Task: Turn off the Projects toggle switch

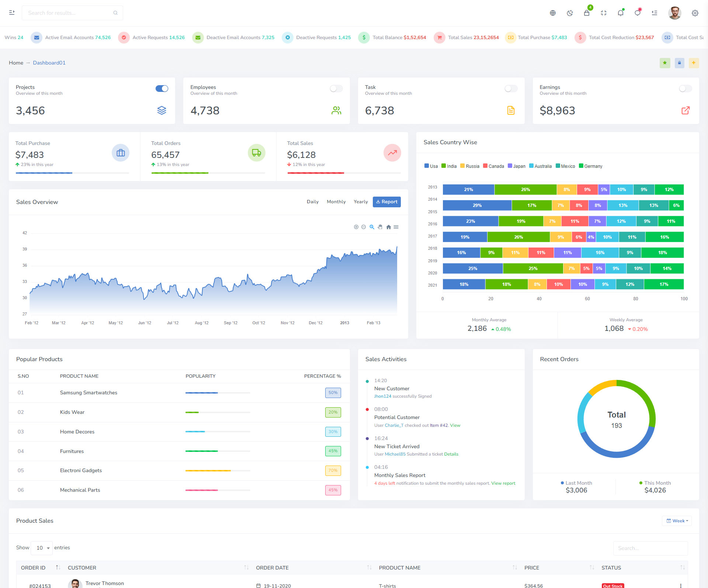Action: coord(162,89)
